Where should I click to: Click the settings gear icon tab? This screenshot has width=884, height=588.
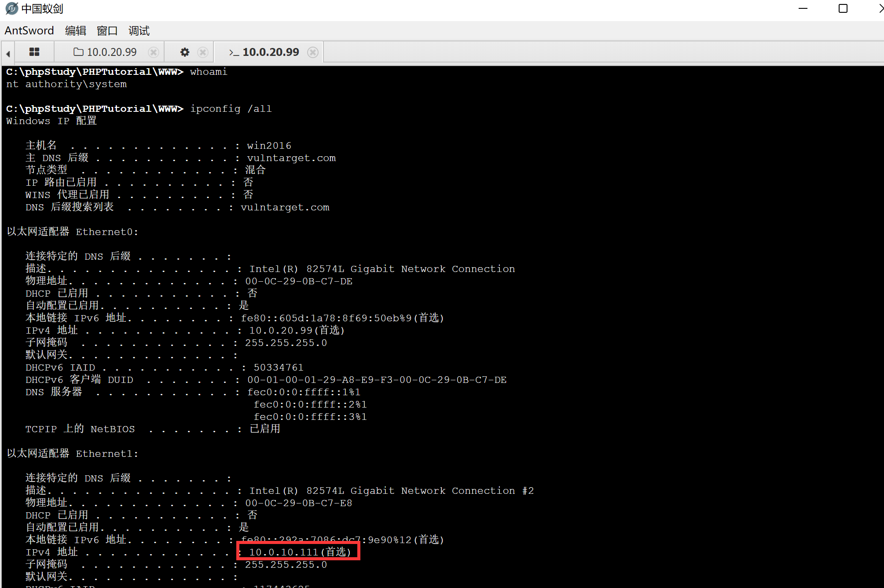tap(185, 52)
